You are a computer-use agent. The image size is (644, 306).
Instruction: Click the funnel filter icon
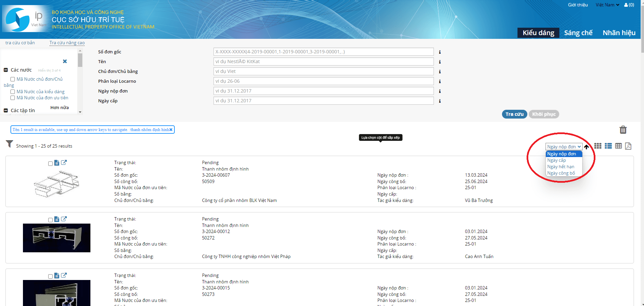pos(9,144)
